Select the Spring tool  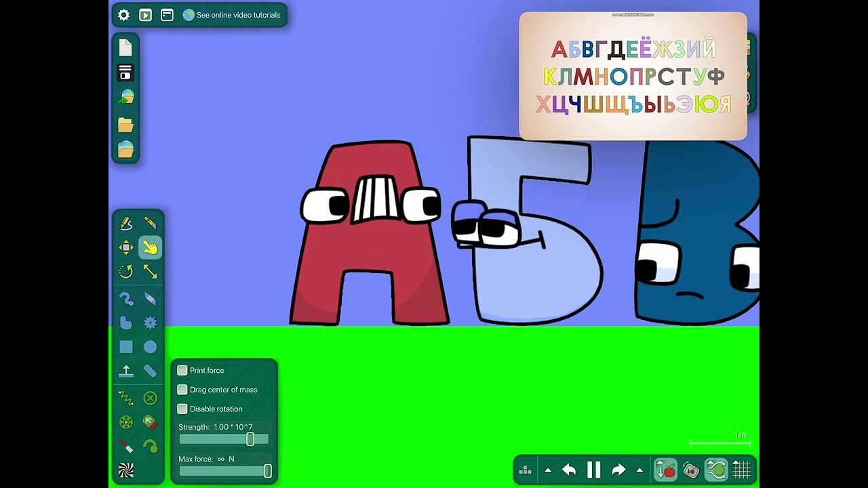point(126,398)
